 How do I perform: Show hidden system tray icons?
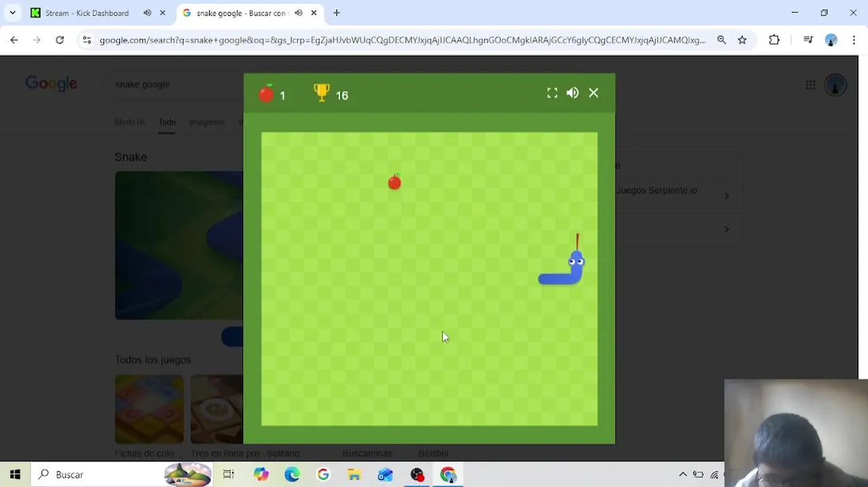(x=683, y=475)
